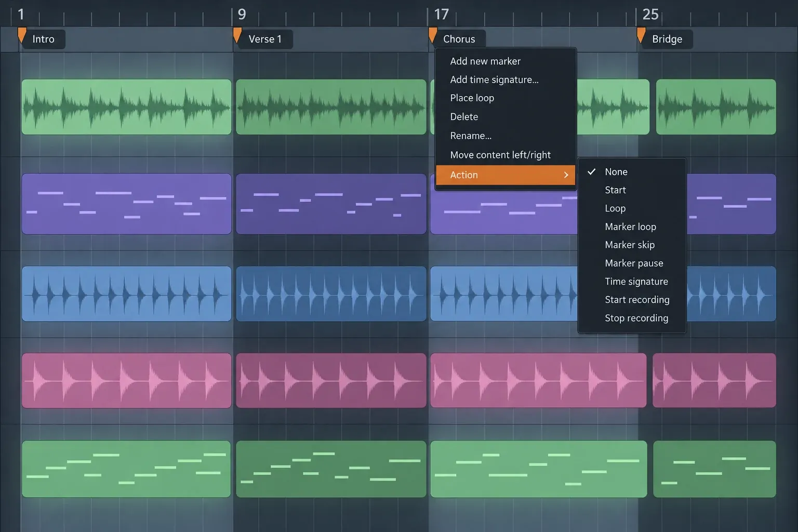Click the orange Verse 1 marker flag
This screenshot has height=532, width=798.
tap(237, 35)
